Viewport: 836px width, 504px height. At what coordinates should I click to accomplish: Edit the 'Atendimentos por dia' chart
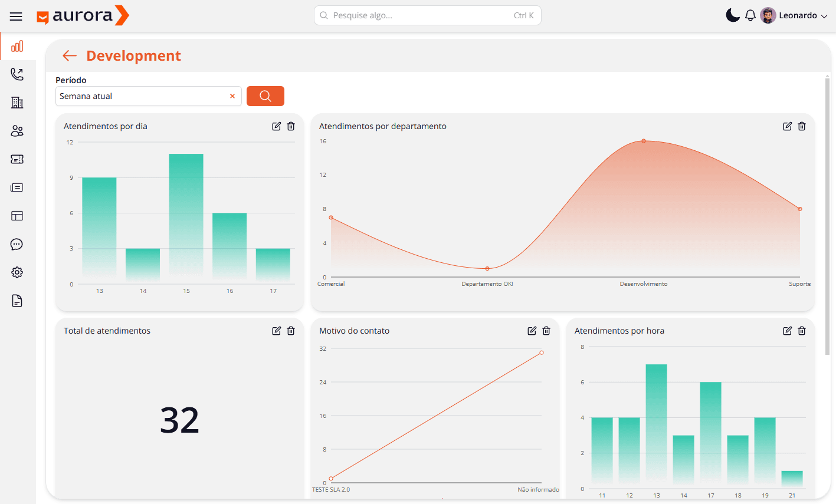click(x=276, y=126)
